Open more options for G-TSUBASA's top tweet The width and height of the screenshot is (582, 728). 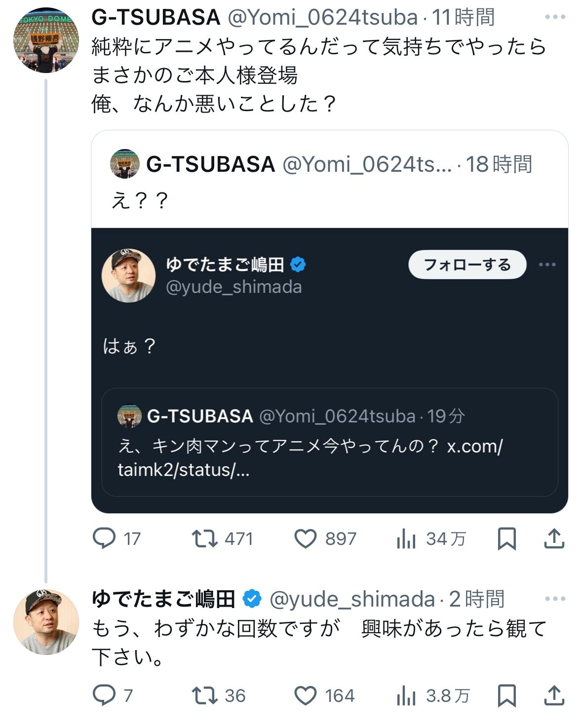[555, 17]
